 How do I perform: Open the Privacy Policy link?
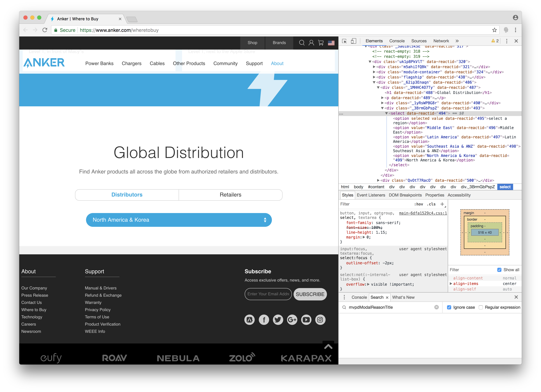point(98,310)
